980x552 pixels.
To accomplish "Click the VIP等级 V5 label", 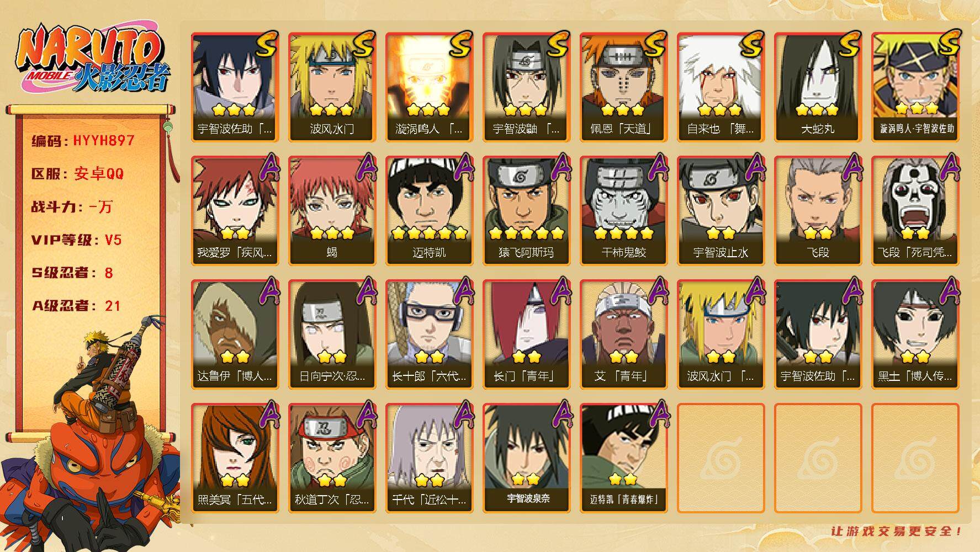I will coord(76,240).
